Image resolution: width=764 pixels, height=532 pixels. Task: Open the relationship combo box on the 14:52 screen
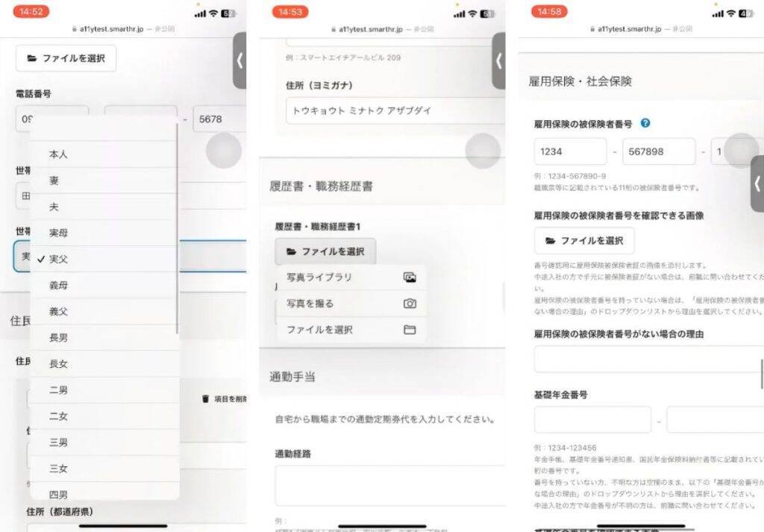[x=130, y=256]
